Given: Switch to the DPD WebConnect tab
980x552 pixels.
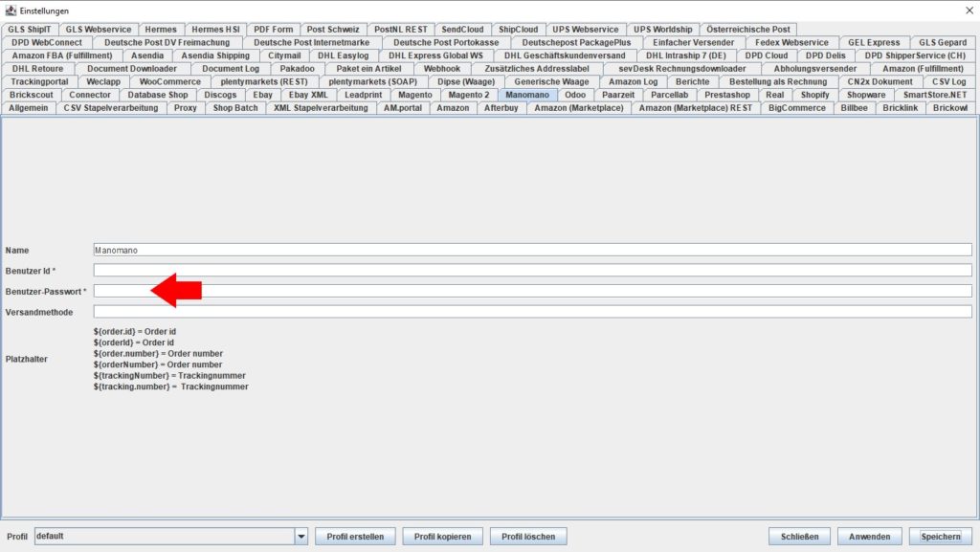Looking at the screenshot, I should 47,42.
